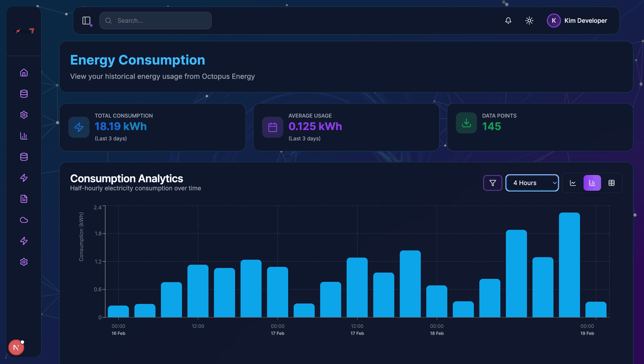Switch to line chart view
644x364 pixels.
click(x=573, y=183)
